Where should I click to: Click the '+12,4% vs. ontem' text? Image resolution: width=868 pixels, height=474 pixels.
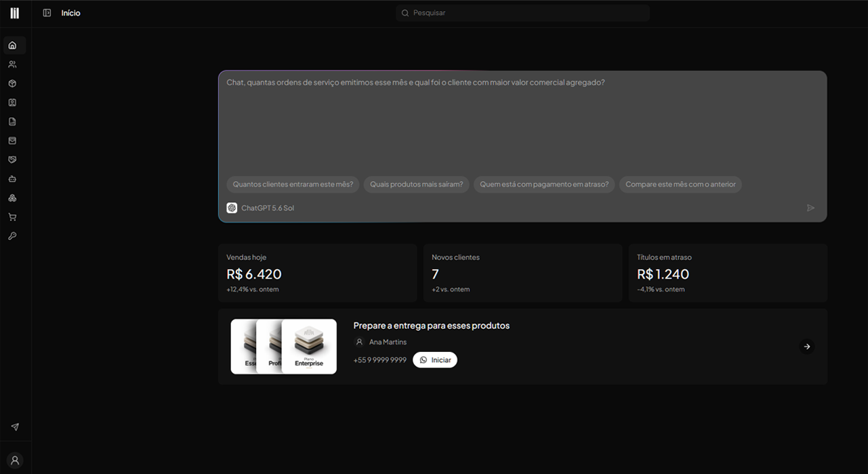(x=253, y=290)
